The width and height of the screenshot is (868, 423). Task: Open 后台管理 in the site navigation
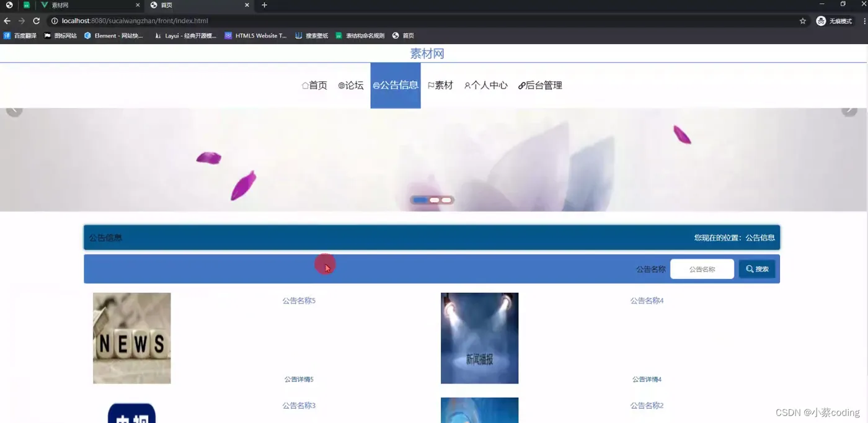pyautogui.click(x=540, y=86)
